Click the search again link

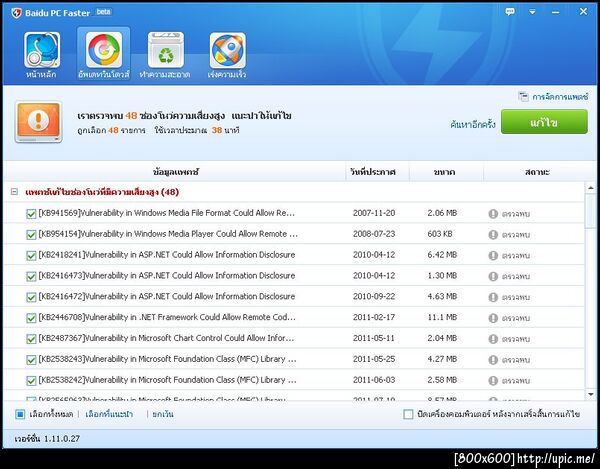click(473, 124)
